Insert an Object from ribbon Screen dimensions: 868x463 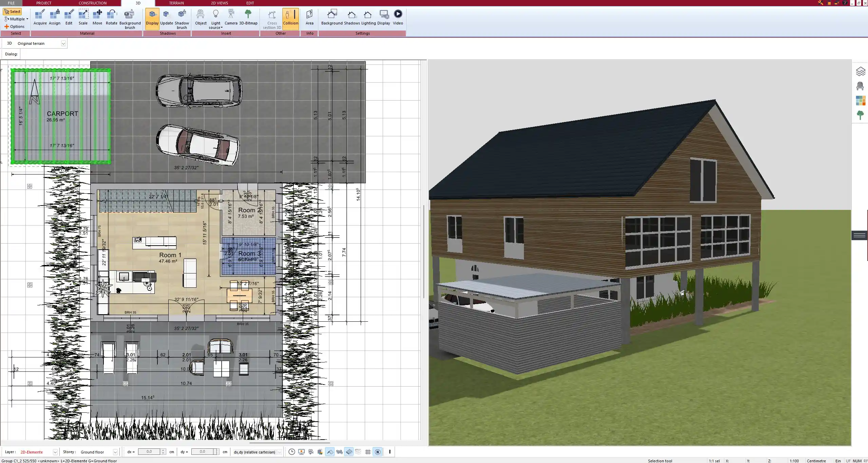(x=201, y=18)
